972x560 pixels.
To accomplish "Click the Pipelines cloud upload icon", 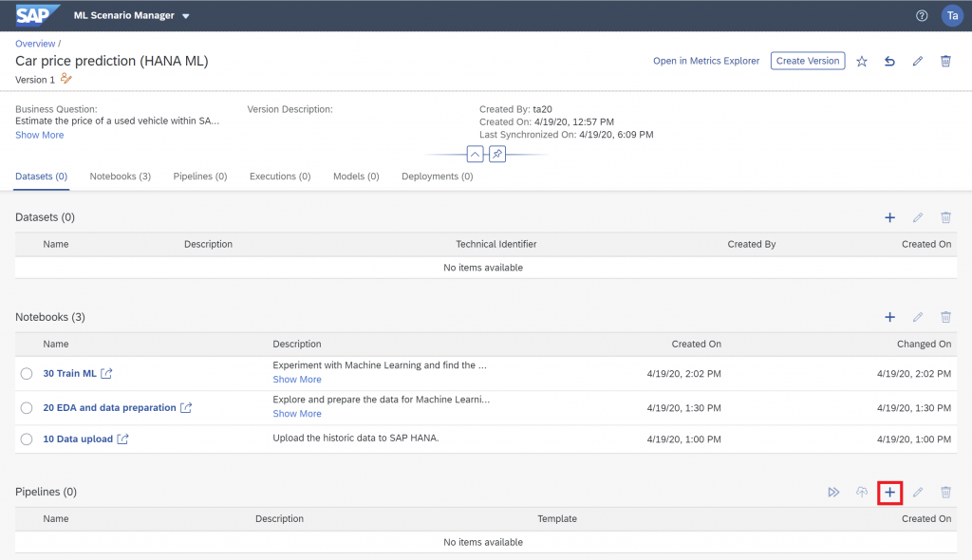I will (x=862, y=493).
